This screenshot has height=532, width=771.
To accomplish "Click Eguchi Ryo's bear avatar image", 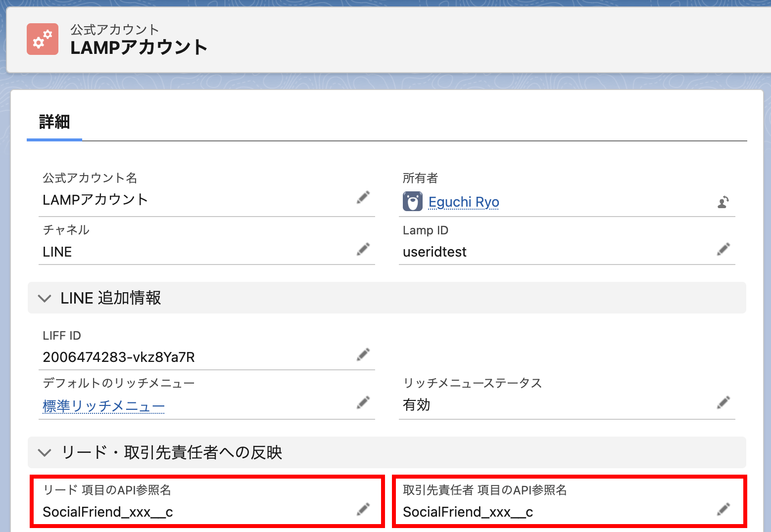I will click(412, 202).
